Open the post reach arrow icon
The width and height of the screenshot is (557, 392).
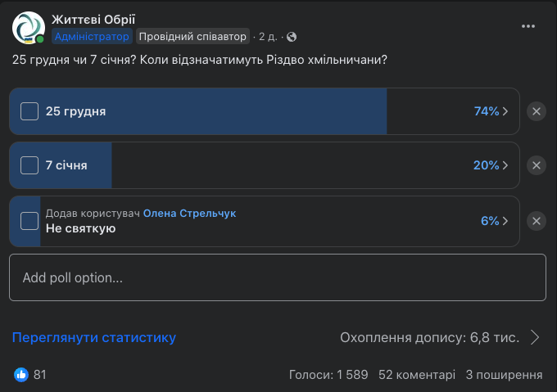click(x=535, y=337)
